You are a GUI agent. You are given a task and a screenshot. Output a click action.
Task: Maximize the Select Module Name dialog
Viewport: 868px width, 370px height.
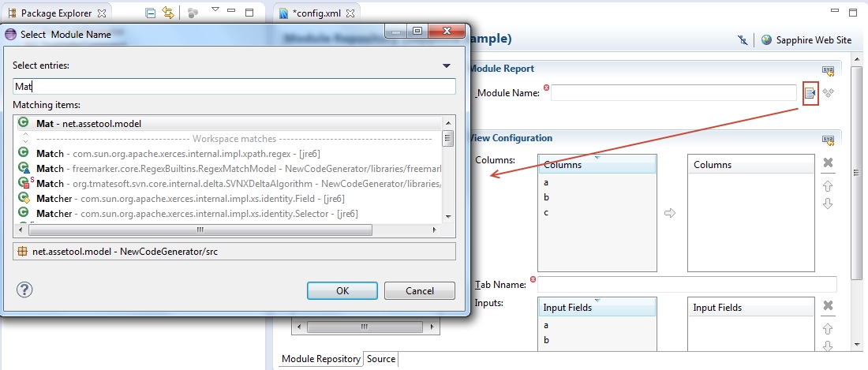tap(417, 32)
